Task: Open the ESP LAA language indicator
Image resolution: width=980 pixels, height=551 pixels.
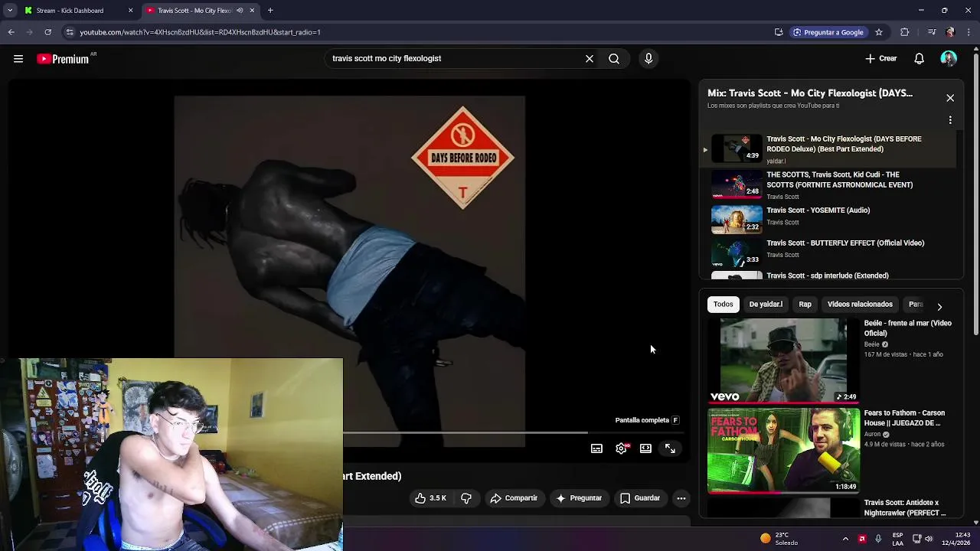Action: coord(897,539)
